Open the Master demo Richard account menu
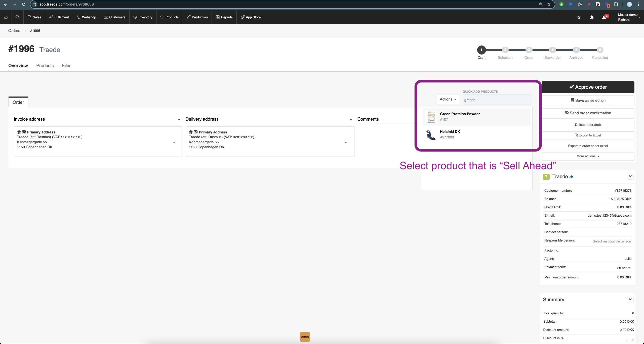644x344 pixels. click(629, 17)
